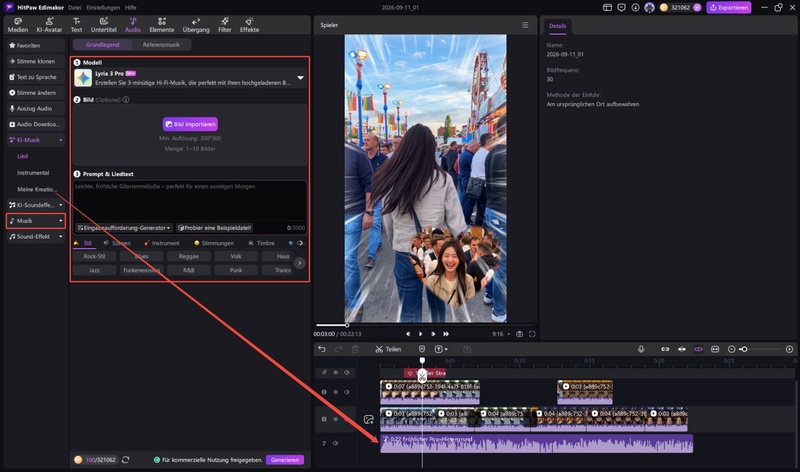Choose the Reggae style tag
Viewport: 800px width, 472px height.
click(x=189, y=256)
